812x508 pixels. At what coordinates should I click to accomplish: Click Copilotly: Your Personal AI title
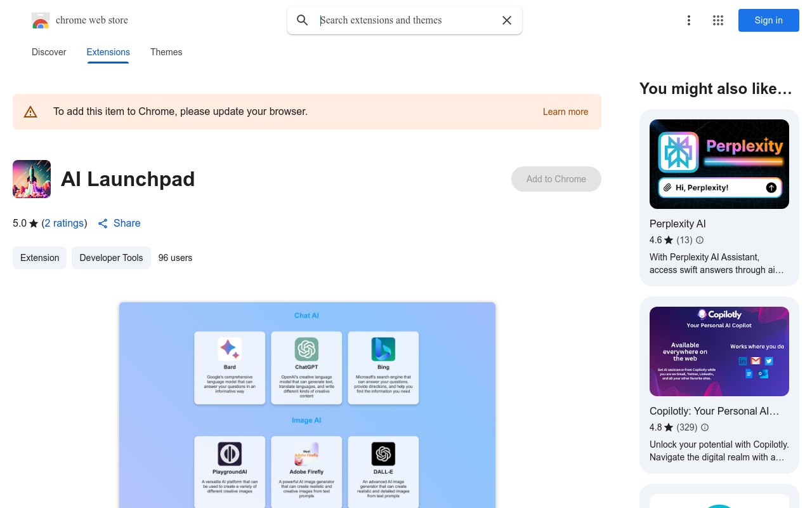[x=714, y=411]
